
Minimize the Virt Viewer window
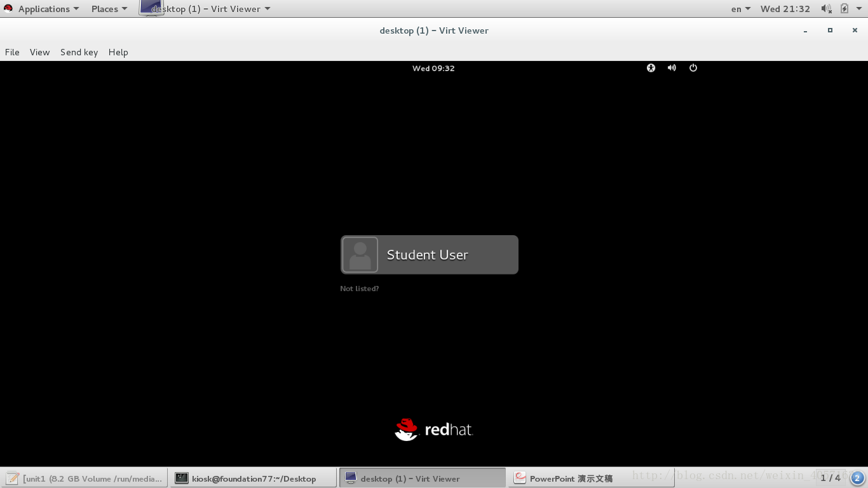805,30
